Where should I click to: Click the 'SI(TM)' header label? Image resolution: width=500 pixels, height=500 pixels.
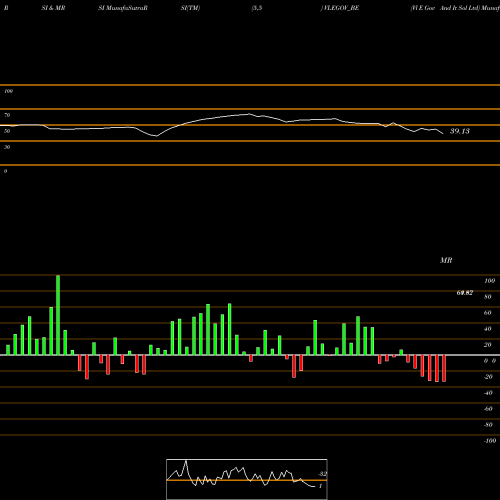click(190, 8)
